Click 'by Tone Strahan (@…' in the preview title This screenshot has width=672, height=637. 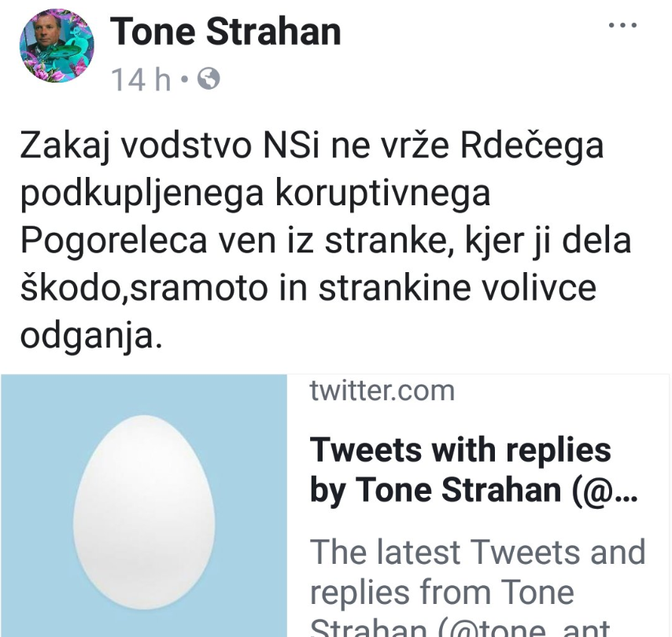474,489
